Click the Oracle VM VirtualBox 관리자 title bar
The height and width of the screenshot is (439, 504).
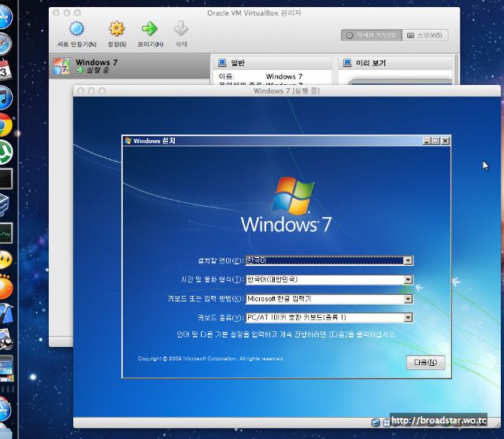click(254, 13)
